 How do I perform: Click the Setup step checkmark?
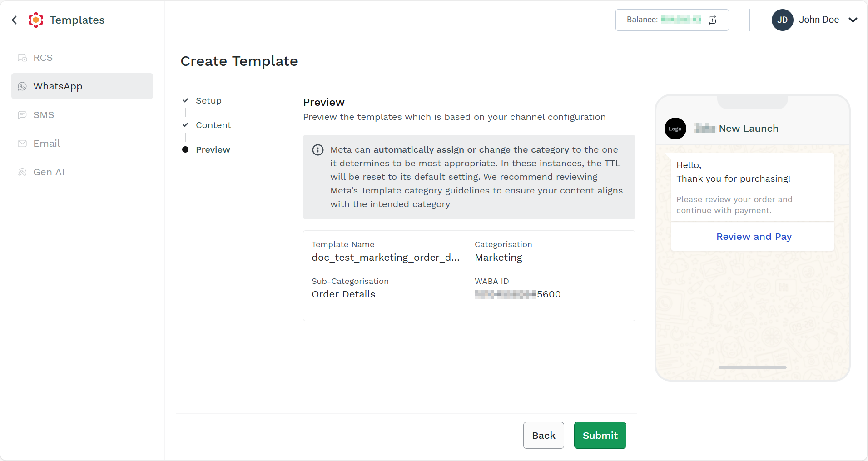click(x=185, y=100)
